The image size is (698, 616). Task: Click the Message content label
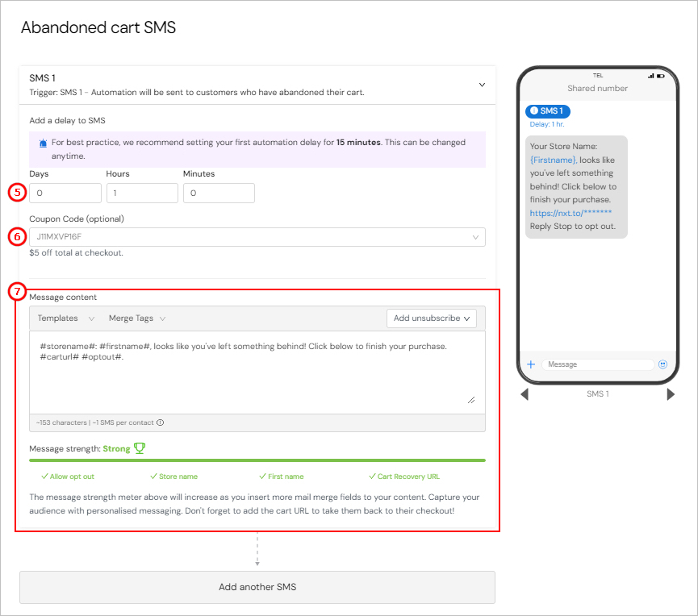[63, 297]
